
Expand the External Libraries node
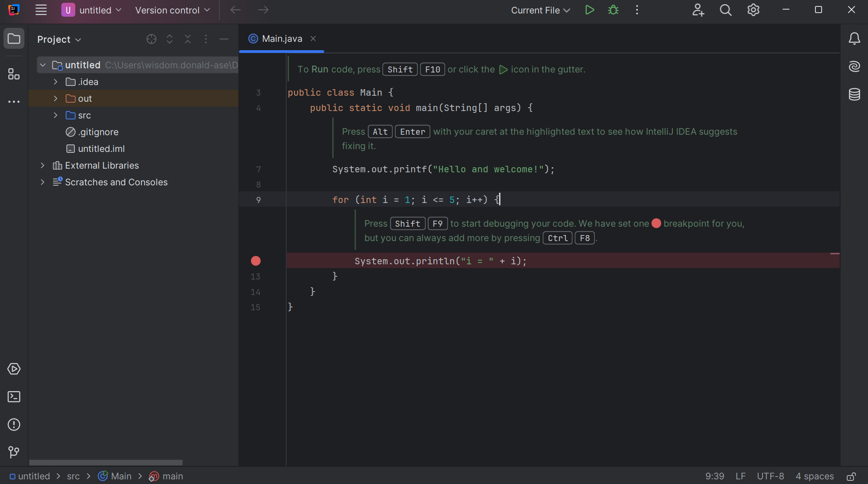(x=43, y=165)
